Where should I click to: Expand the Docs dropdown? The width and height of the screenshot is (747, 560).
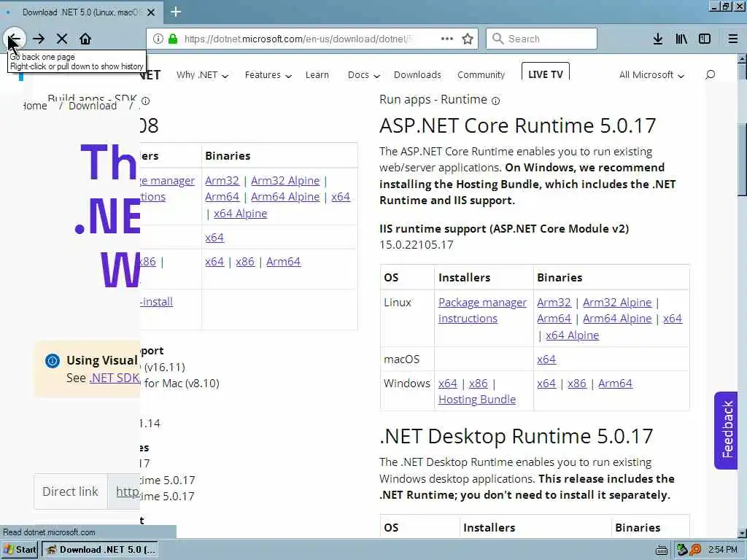(363, 75)
